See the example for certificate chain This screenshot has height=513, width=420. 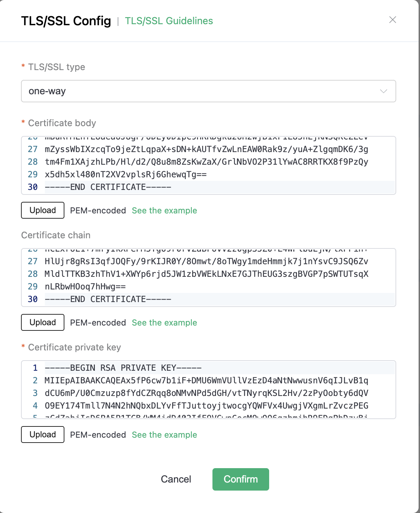pos(164,323)
